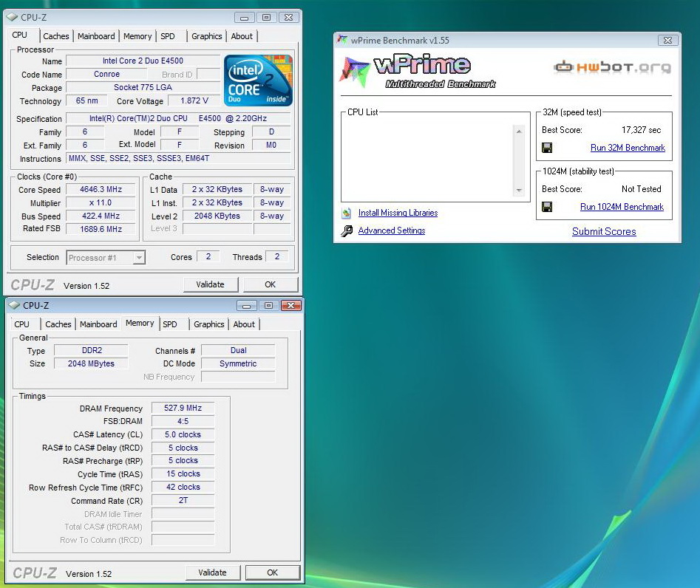Click the Intel Core 2 Duo logo
This screenshot has height=588, width=700.
coord(258,81)
